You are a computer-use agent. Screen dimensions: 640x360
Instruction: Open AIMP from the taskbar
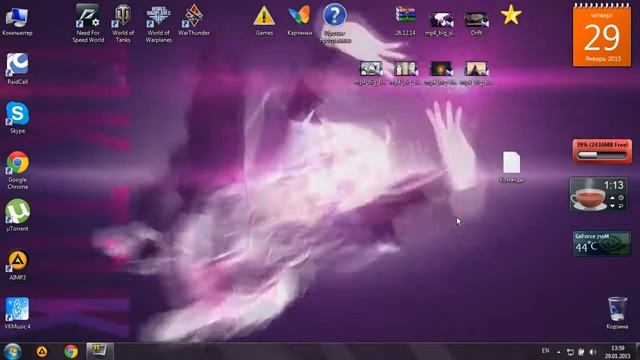(x=42, y=351)
